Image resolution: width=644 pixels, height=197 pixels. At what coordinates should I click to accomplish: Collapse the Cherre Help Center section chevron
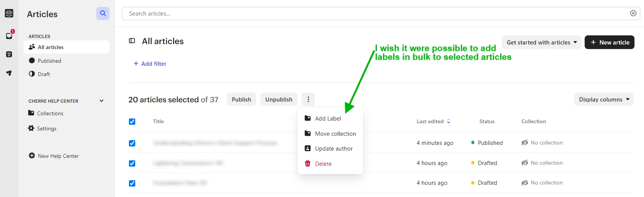[x=102, y=101]
